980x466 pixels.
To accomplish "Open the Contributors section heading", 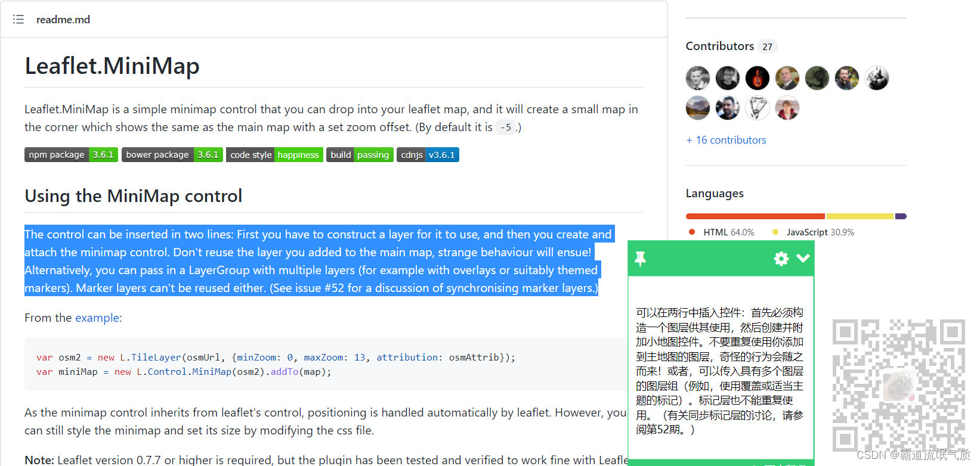I will [720, 46].
